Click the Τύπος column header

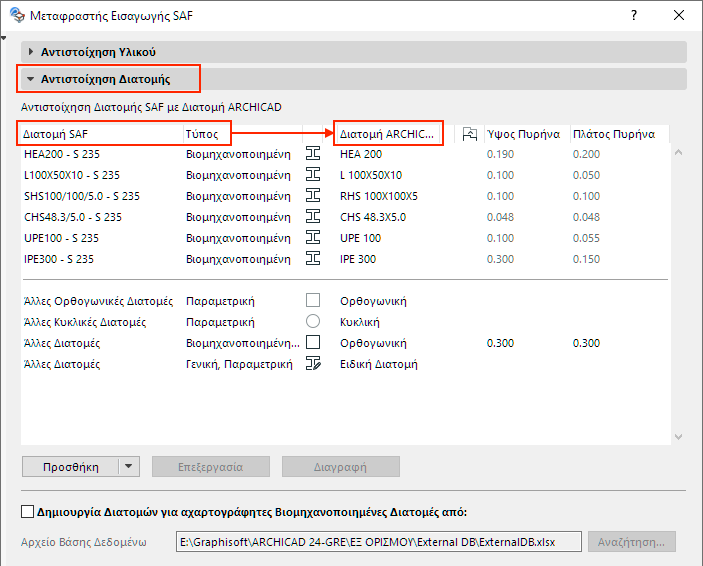tap(243, 134)
